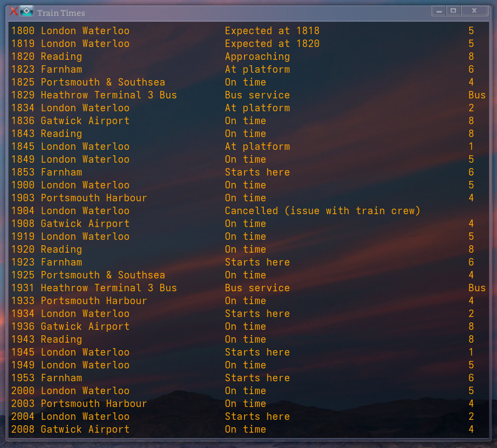This screenshot has width=497, height=448.
Task: Select the 1900 London Waterloo row
Action: pos(248,185)
